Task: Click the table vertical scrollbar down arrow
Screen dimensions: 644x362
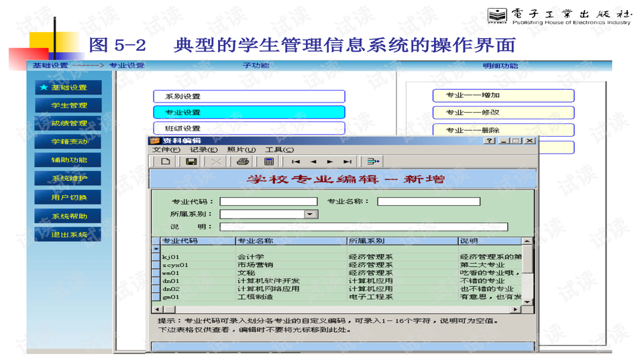Action: (x=527, y=302)
